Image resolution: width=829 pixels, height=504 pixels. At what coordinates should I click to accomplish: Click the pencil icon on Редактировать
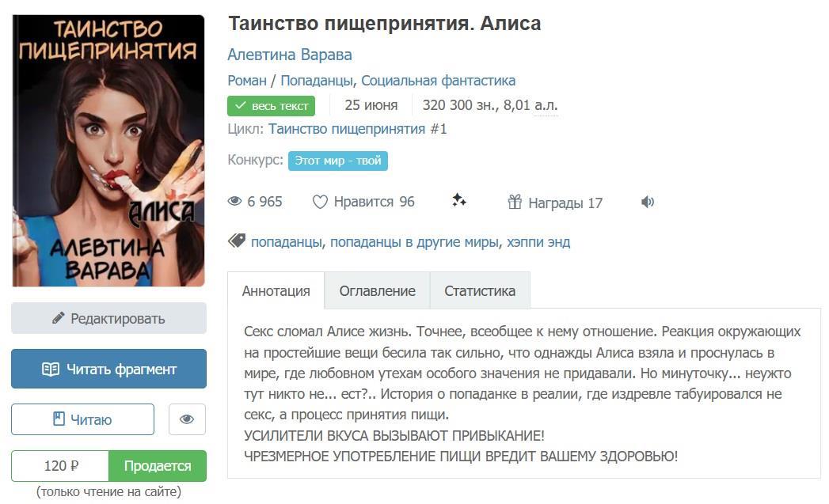tap(58, 318)
